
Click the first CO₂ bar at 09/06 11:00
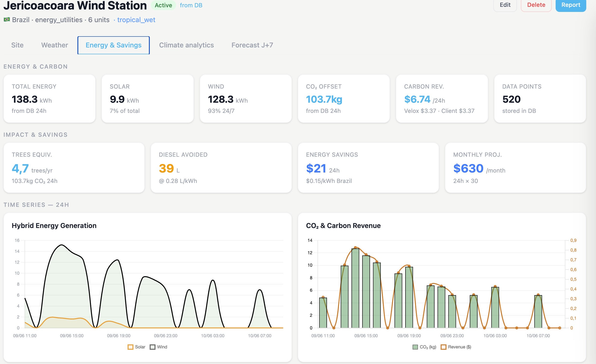coord(323,313)
